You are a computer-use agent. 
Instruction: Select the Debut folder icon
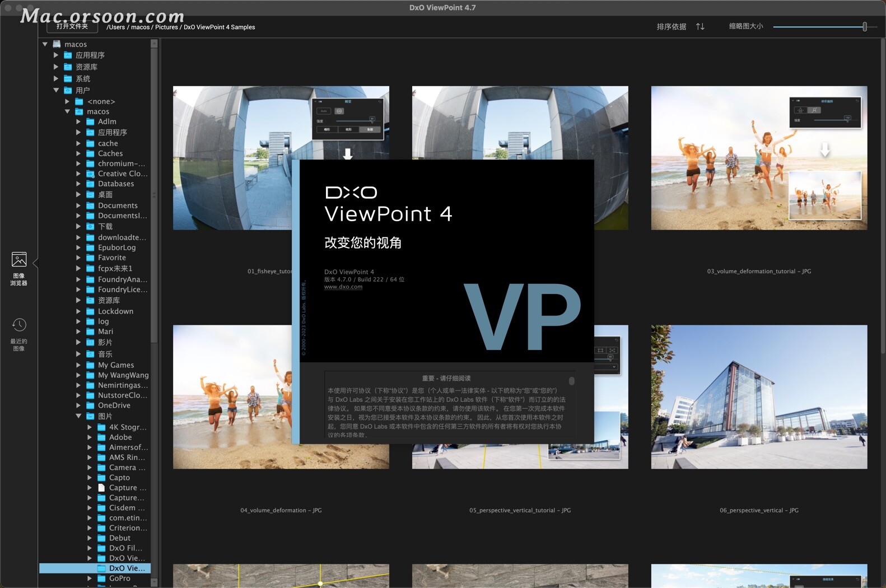(101, 538)
